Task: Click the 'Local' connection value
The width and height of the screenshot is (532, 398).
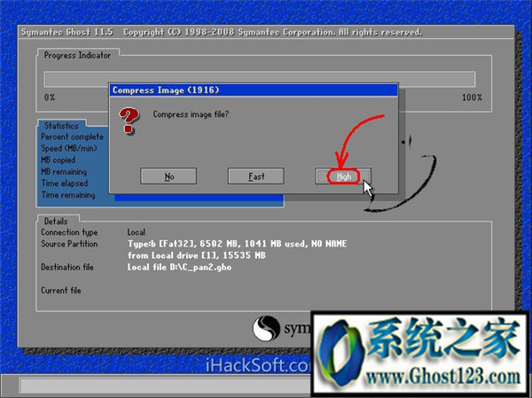Action: [136, 232]
